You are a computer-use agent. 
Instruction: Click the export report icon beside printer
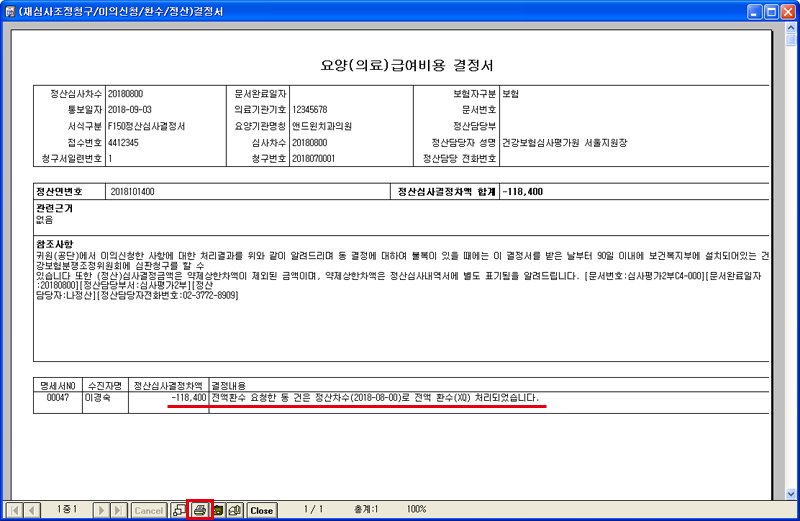pyautogui.click(x=219, y=510)
